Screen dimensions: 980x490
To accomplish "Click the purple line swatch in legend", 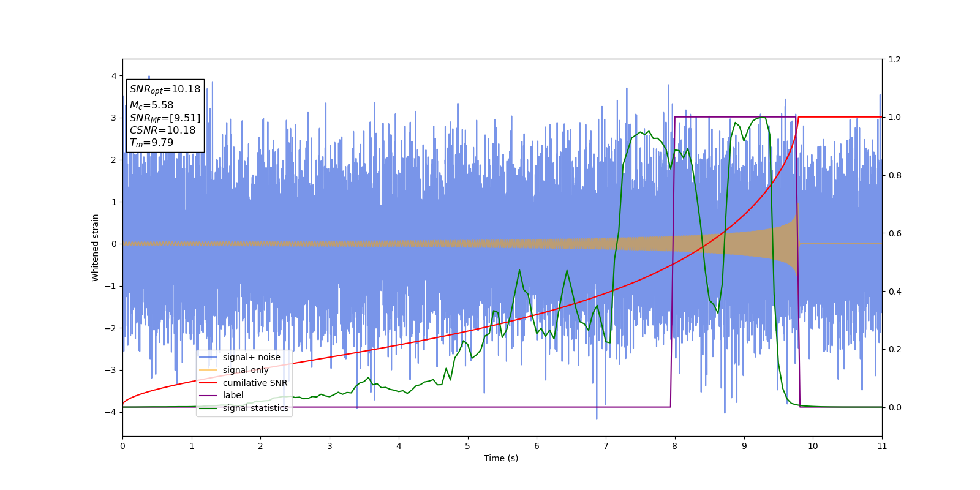I will point(208,395).
